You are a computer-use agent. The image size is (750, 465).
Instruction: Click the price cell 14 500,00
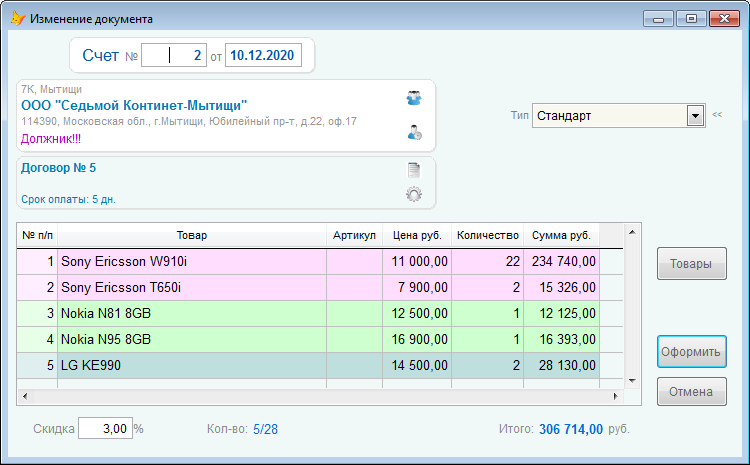[x=417, y=365]
